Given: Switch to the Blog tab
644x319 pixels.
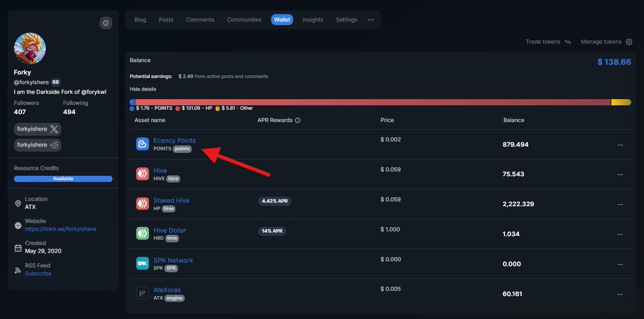Looking at the screenshot, I should pos(140,20).
